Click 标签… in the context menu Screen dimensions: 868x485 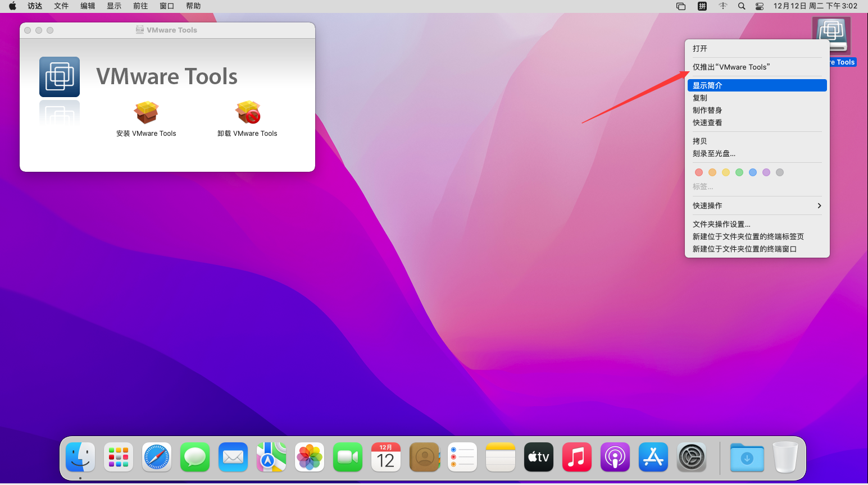703,187
